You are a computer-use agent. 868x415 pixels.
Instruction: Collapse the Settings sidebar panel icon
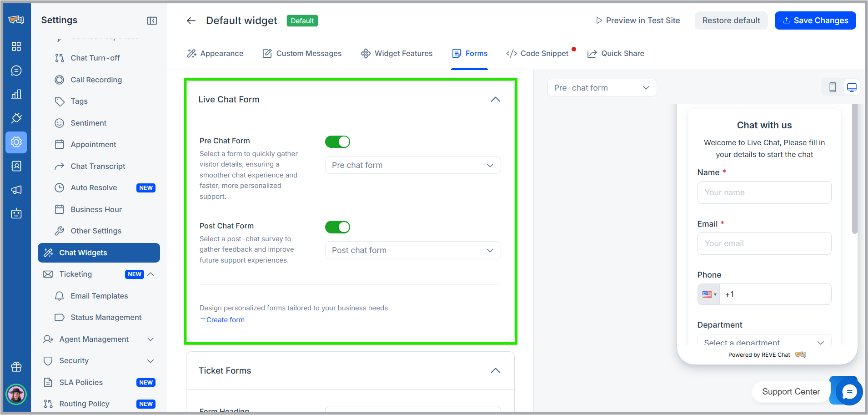pyautogui.click(x=152, y=20)
